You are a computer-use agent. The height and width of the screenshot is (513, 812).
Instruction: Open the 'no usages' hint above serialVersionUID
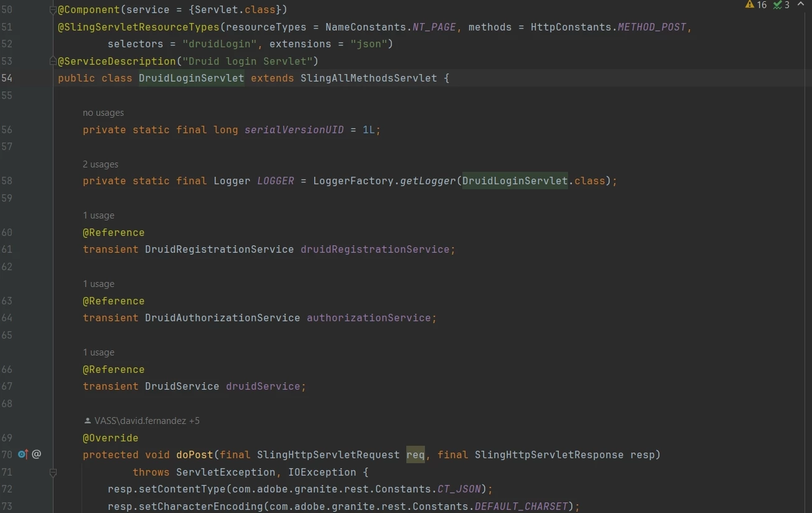click(x=103, y=113)
